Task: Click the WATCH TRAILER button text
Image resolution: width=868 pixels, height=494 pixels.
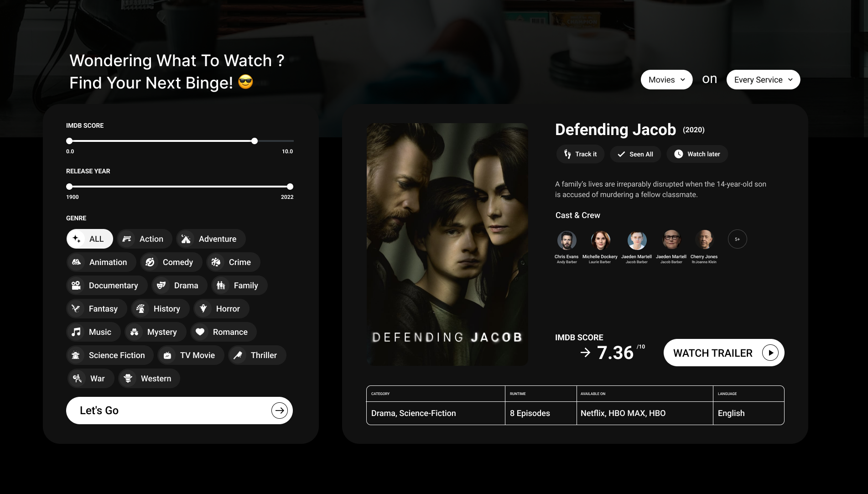Action: [x=712, y=353]
